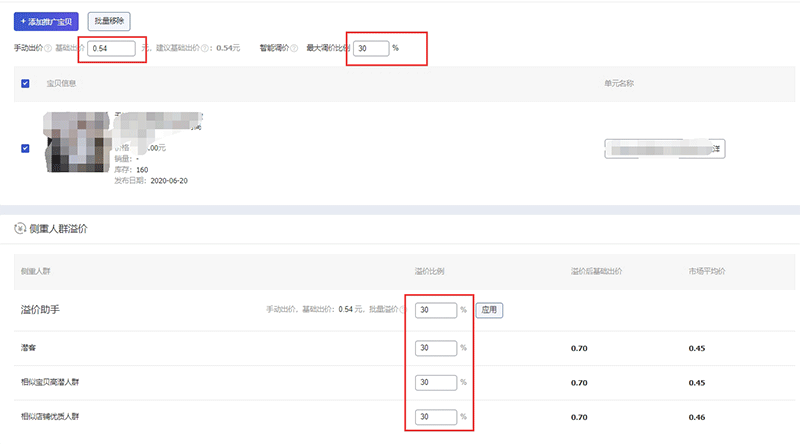Click the 潜客 premium percentage input
The height and width of the screenshot is (444, 800).
[x=435, y=348]
